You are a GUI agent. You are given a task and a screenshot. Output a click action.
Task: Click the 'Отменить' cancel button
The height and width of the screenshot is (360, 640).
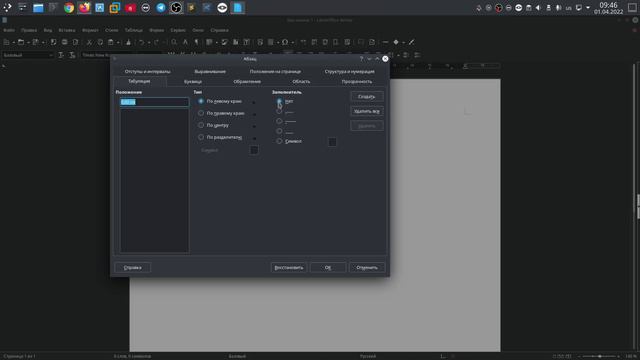pos(367,267)
